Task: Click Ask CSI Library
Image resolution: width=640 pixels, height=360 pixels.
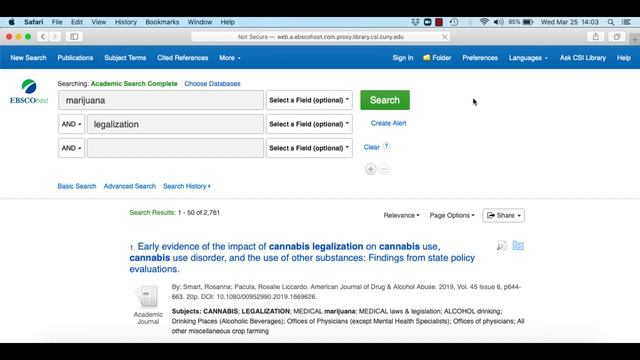Action: click(582, 58)
